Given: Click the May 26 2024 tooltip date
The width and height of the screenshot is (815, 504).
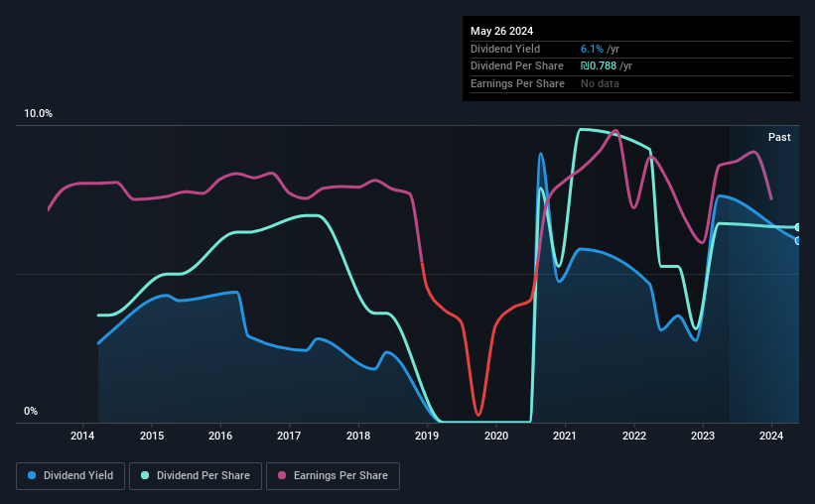Looking at the screenshot, I should 501,31.
